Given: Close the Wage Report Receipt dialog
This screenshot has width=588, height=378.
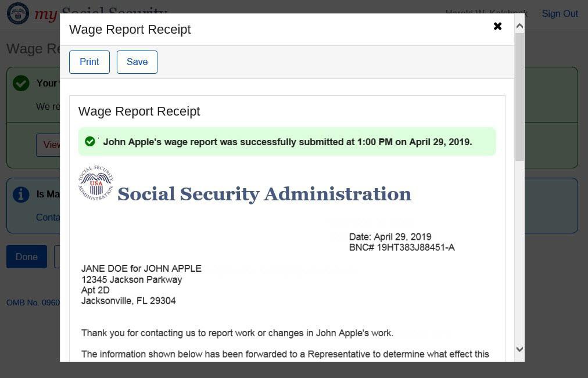Looking at the screenshot, I should (x=497, y=26).
